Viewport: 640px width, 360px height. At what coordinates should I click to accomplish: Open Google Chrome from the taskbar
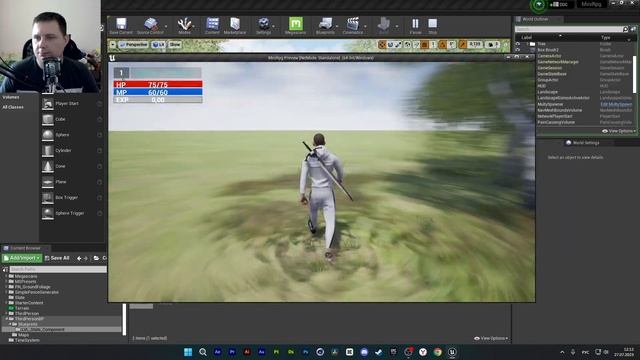pyautogui.click(x=438, y=352)
